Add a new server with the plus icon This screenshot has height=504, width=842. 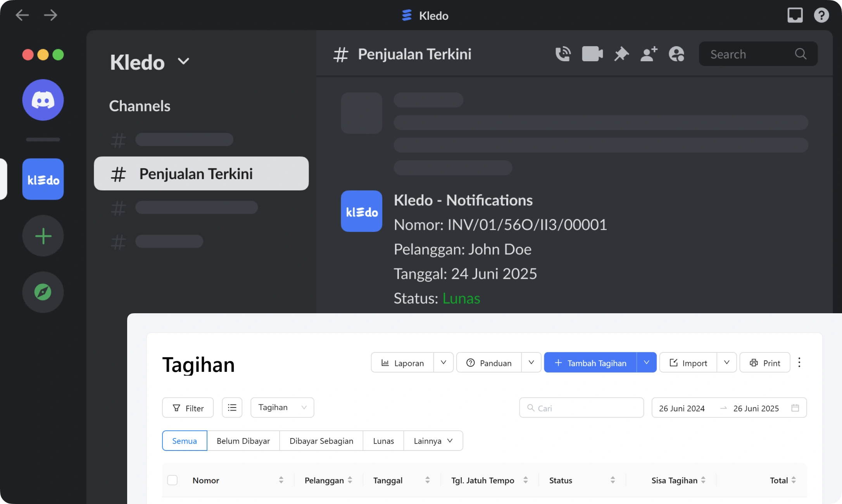tap(43, 235)
